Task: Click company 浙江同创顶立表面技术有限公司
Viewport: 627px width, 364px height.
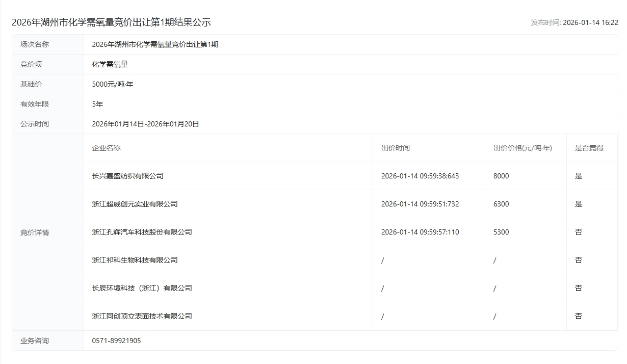Action: 142,316
